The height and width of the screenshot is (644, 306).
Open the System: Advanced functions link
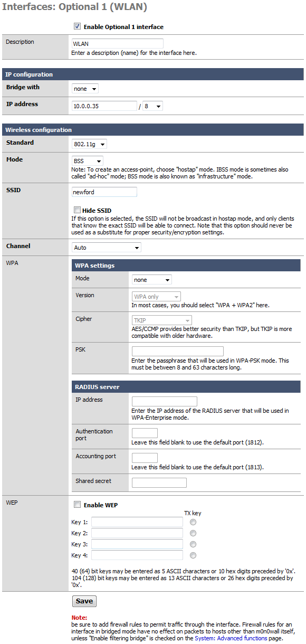[231, 638]
